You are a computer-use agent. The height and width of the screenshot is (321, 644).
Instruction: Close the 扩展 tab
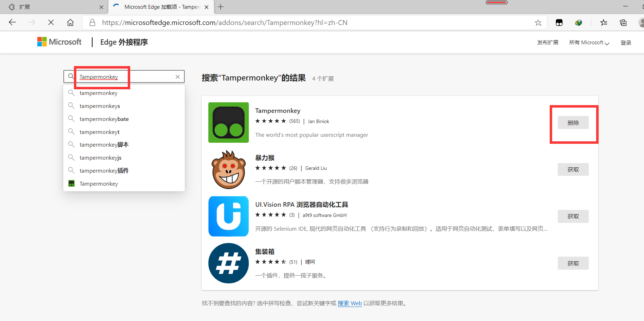[x=101, y=7]
